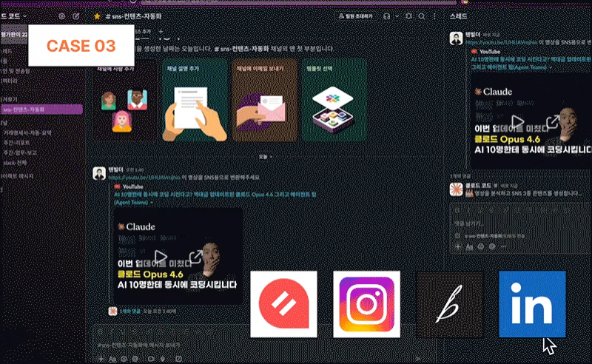Click 텐빌더 sender name in channel message

tap(116, 169)
